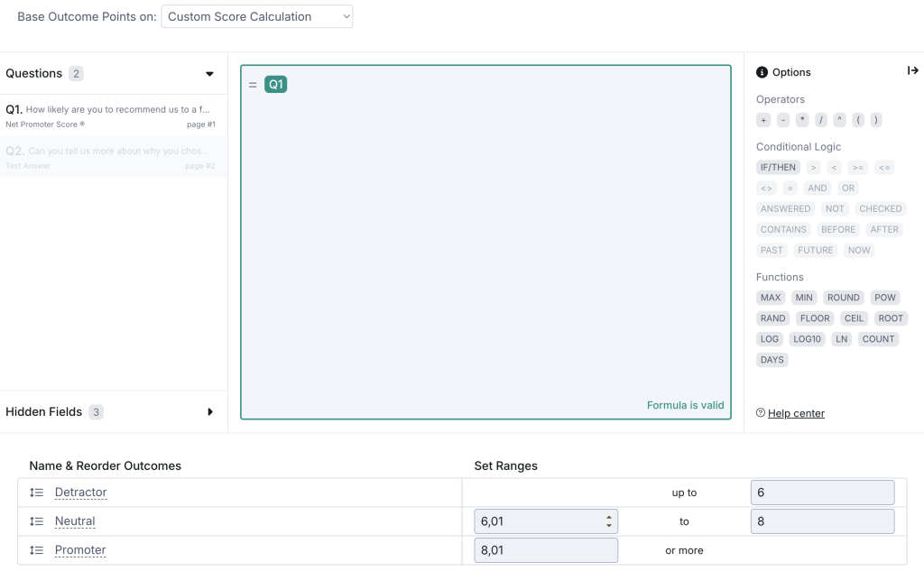
Task: Insert the ROUND function
Action: 844,298
